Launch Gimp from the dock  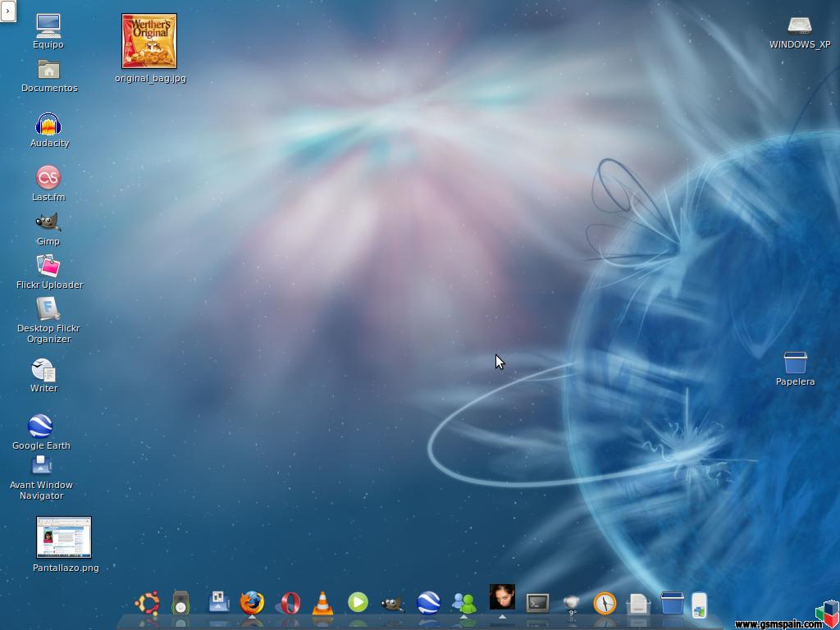click(x=392, y=605)
